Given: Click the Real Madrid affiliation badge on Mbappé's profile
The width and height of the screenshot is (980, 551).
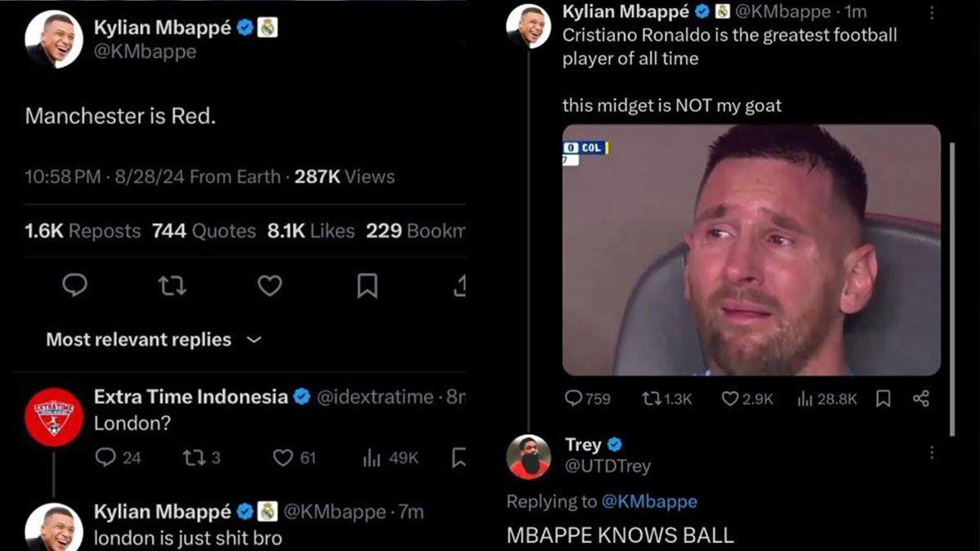Looking at the screenshot, I should point(265,25).
